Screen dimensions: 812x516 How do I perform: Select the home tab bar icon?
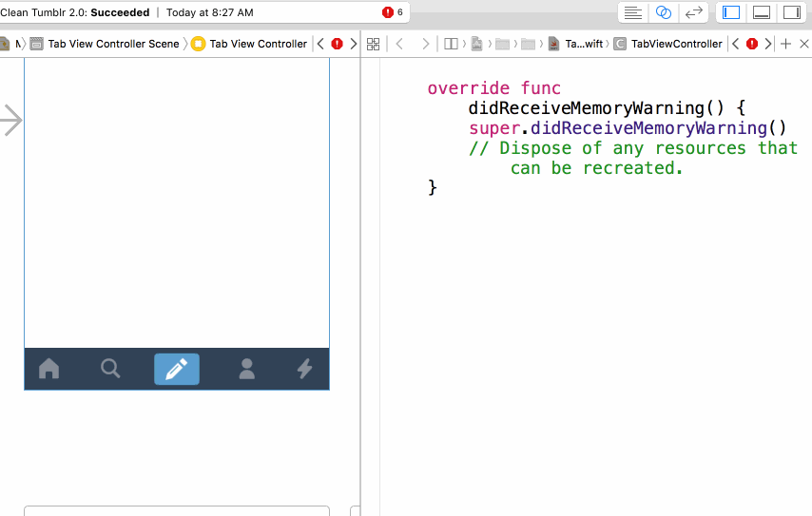49,369
